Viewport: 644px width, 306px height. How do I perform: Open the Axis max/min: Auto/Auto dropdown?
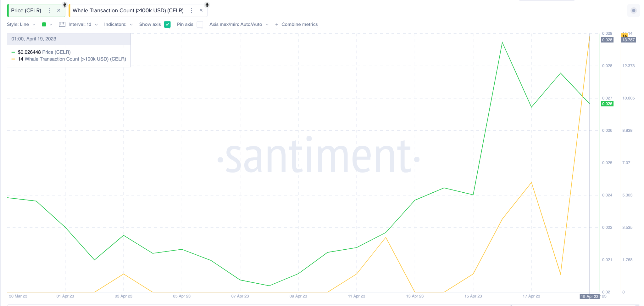pos(239,24)
